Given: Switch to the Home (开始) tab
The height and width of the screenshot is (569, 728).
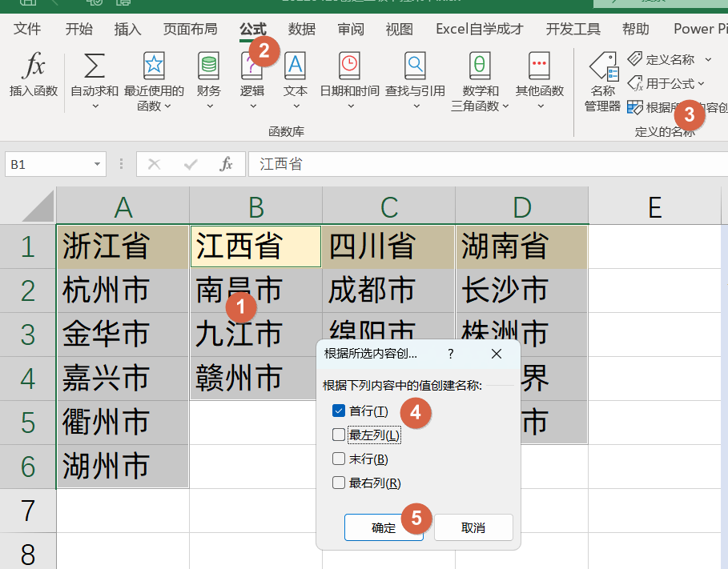Looking at the screenshot, I should (x=79, y=29).
